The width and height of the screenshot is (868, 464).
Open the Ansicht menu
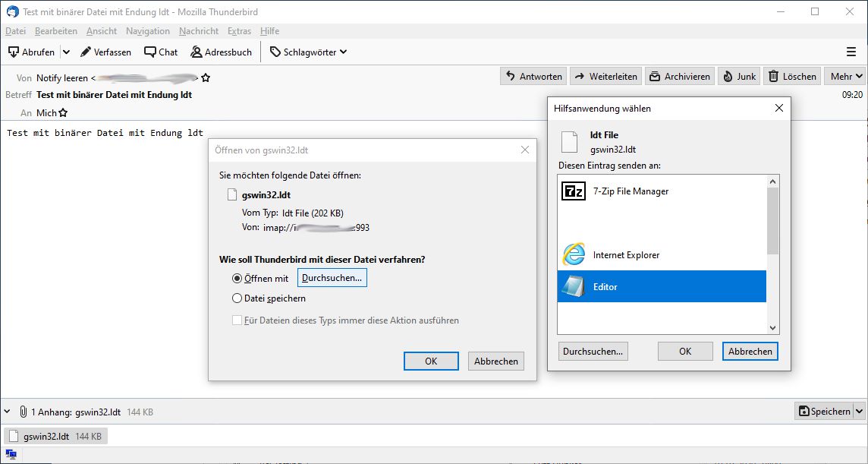point(102,31)
